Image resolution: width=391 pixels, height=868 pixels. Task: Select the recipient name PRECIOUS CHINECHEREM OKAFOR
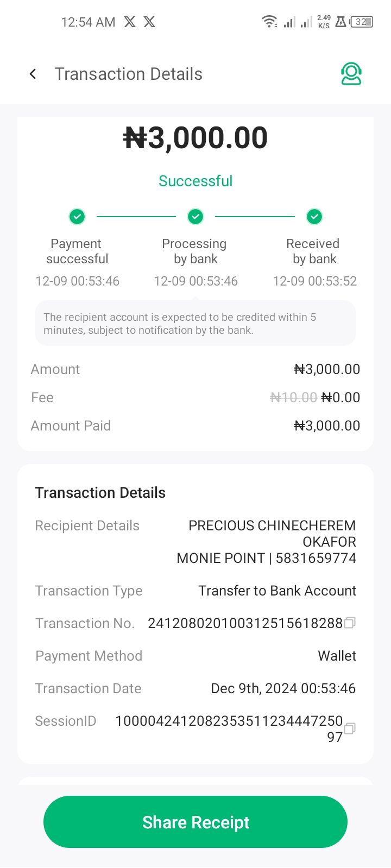[272, 533]
